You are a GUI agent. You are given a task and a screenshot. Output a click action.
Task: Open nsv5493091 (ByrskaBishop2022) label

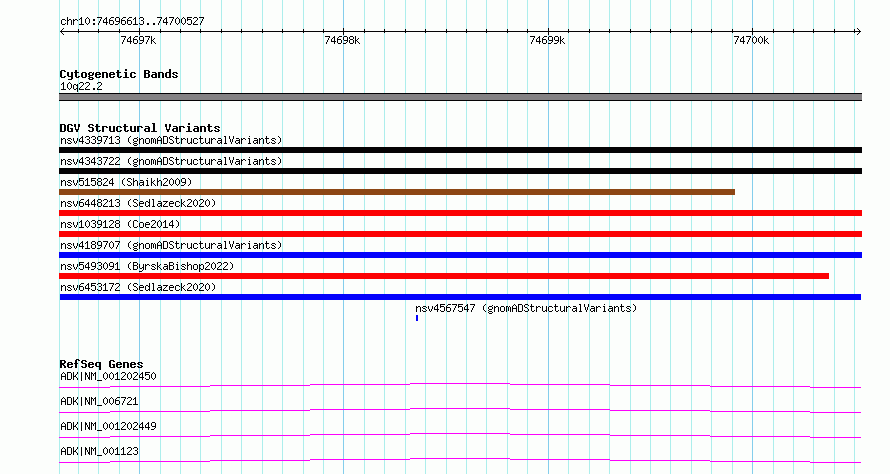point(147,266)
